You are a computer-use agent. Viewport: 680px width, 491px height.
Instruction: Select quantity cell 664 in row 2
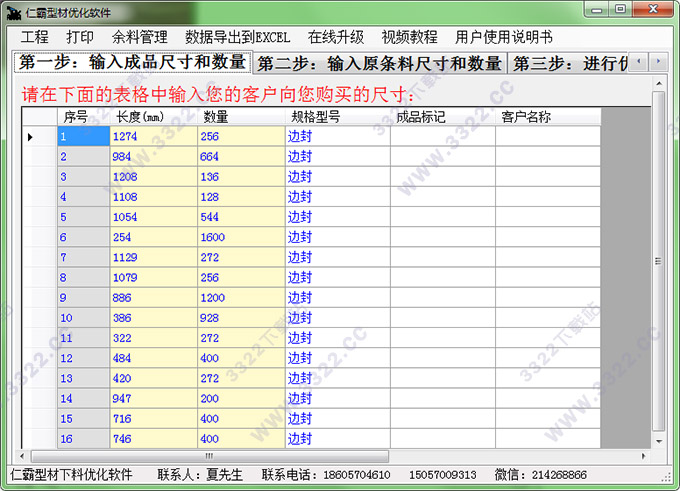pyautogui.click(x=241, y=157)
